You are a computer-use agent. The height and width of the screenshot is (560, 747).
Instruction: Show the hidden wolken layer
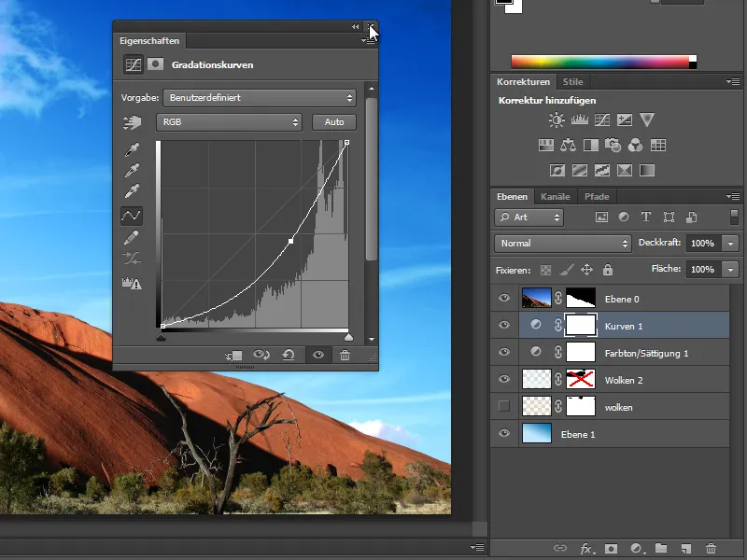coord(504,406)
